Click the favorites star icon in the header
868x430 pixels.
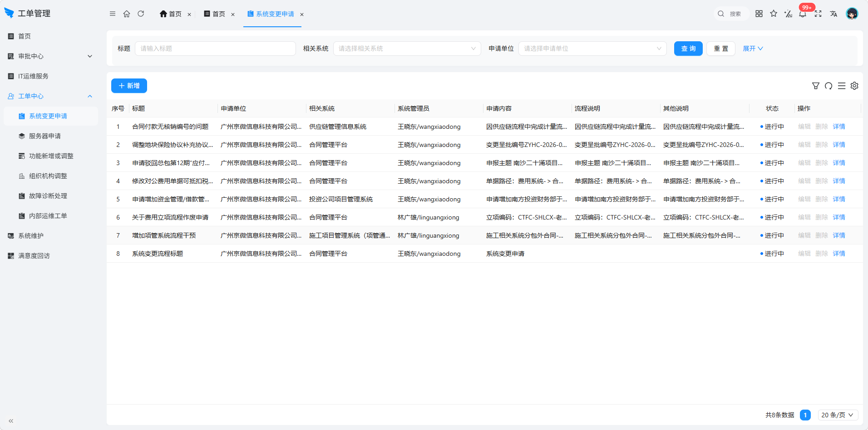774,14
